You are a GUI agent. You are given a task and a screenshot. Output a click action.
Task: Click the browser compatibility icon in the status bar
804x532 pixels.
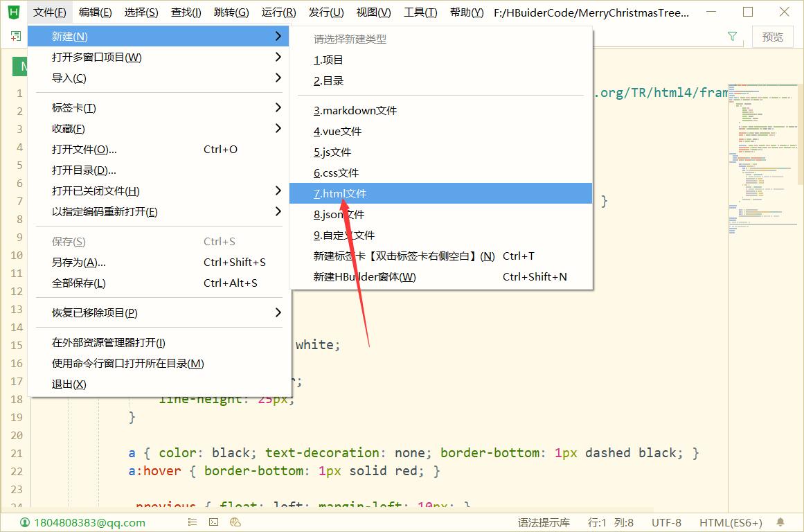tap(235, 522)
